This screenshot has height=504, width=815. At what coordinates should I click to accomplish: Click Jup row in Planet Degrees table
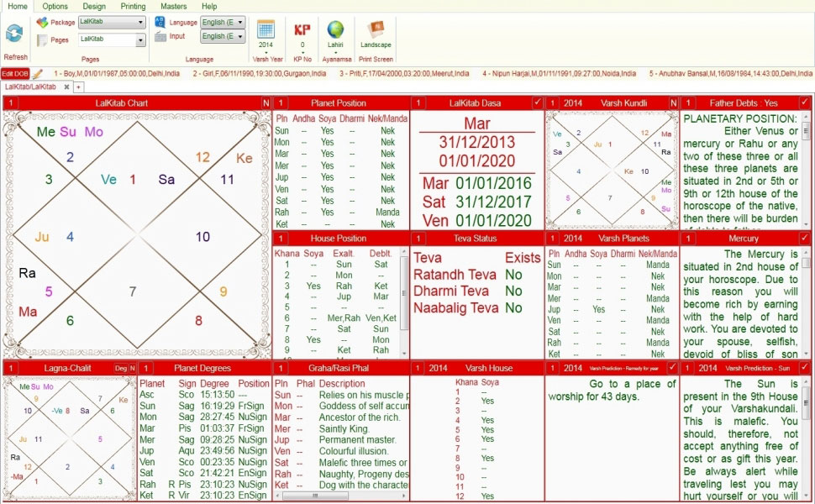tap(203, 450)
